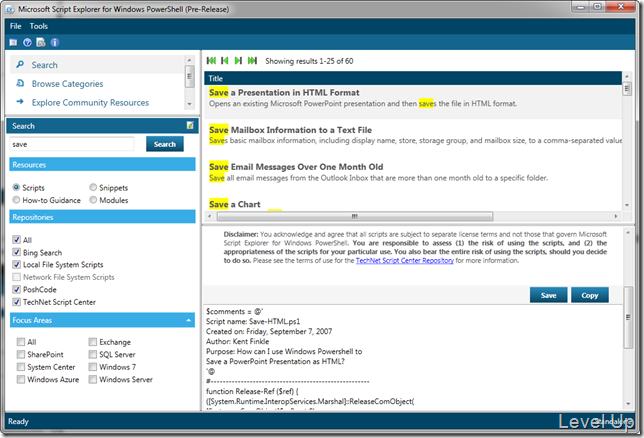The image size is (644, 438).
Task: Click the blue info 'i' toolbar icon
Action: click(x=55, y=42)
